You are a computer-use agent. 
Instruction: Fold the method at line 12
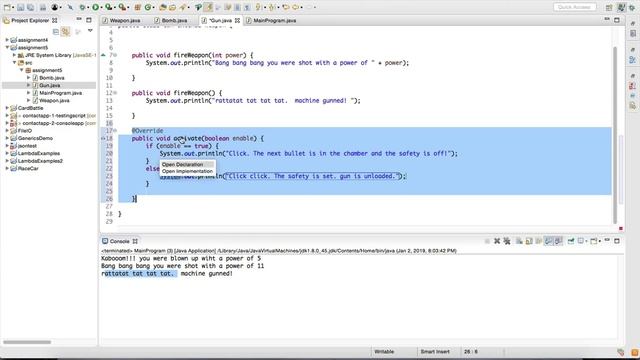[x=116, y=93]
